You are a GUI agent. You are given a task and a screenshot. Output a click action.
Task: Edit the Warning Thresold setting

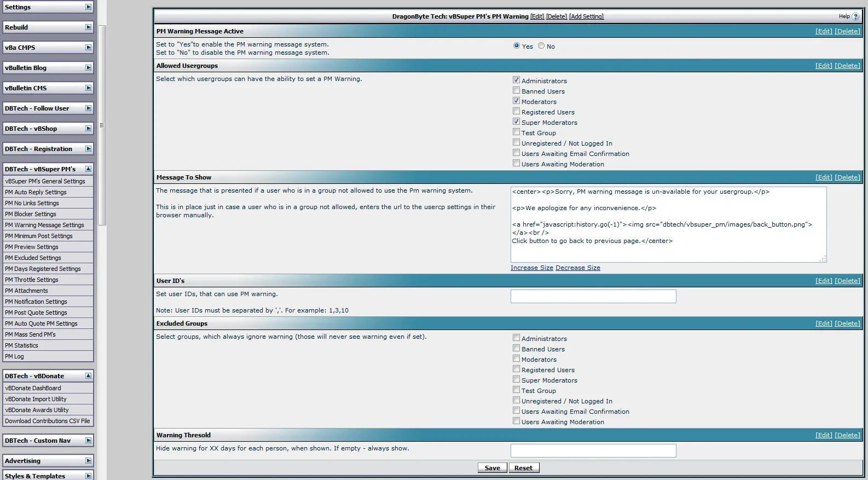click(x=824, y=435)
